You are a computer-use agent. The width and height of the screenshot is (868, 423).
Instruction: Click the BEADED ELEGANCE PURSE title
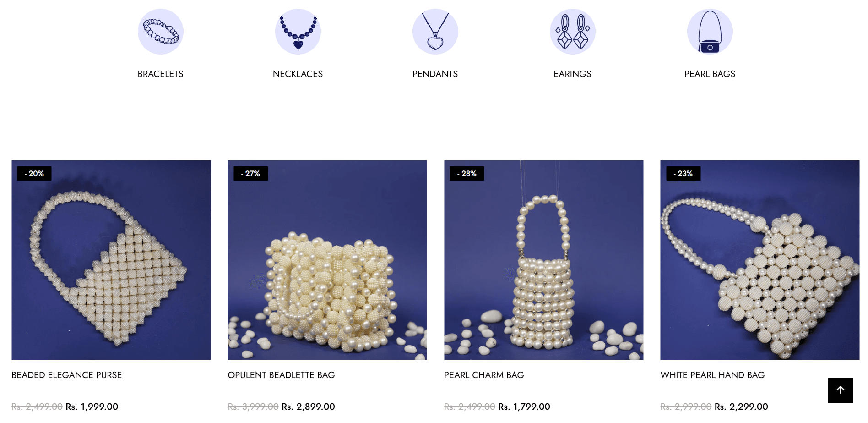click(67, 375)
